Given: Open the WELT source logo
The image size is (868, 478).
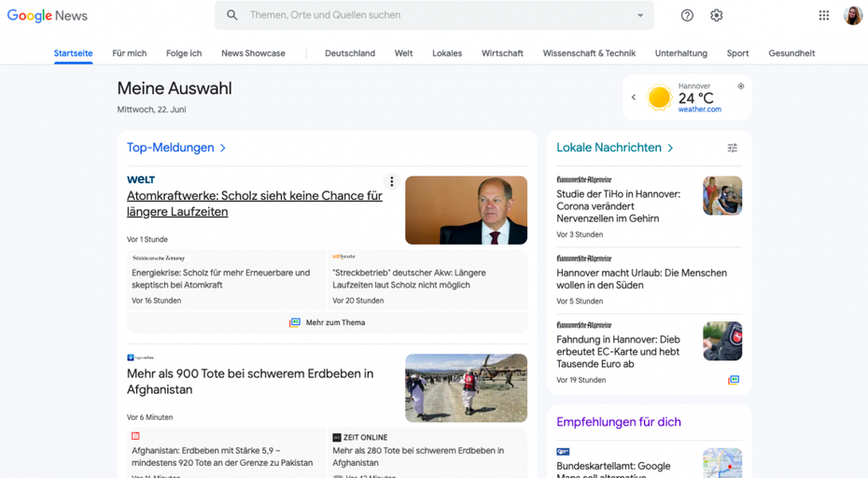Looking at the screenshot, I should [141, 179].
